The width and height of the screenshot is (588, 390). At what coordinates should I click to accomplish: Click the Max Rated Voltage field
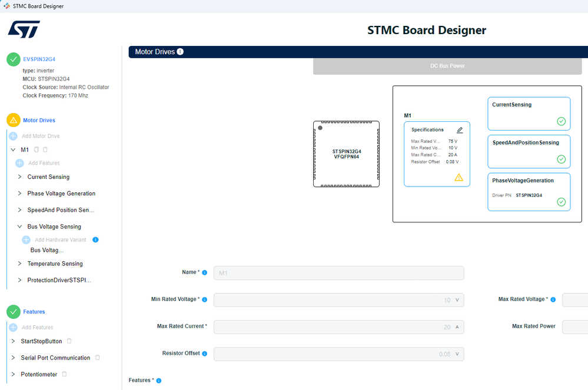pyautogui.click(x=575, y=300)
